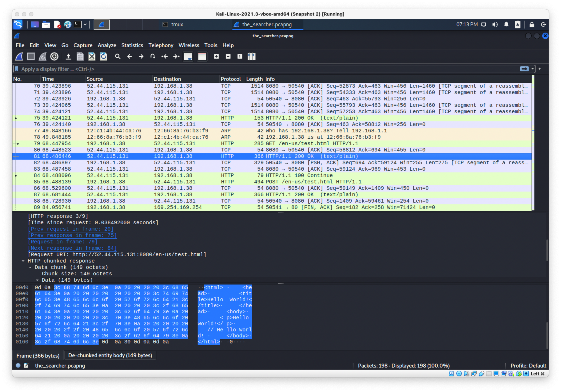Click the packet bytes pane scrollbar

tap(547, 335)
